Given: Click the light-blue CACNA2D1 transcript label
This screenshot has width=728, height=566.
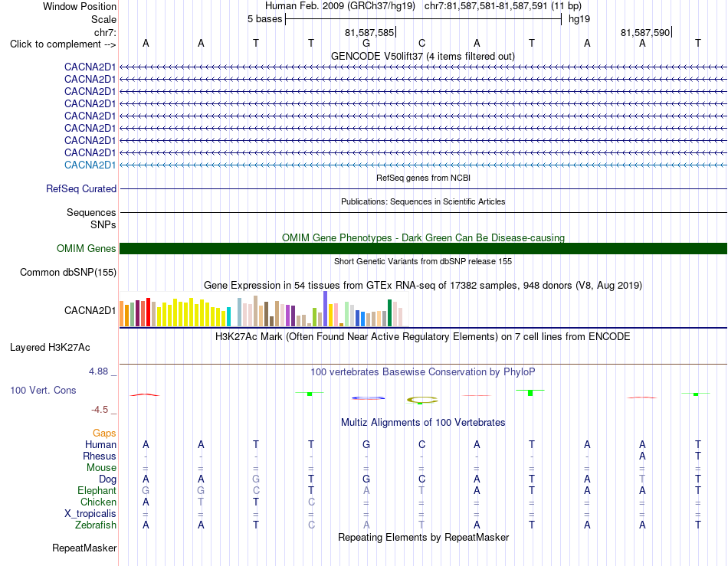Looking at the screenshot, I should pos(90,165).
